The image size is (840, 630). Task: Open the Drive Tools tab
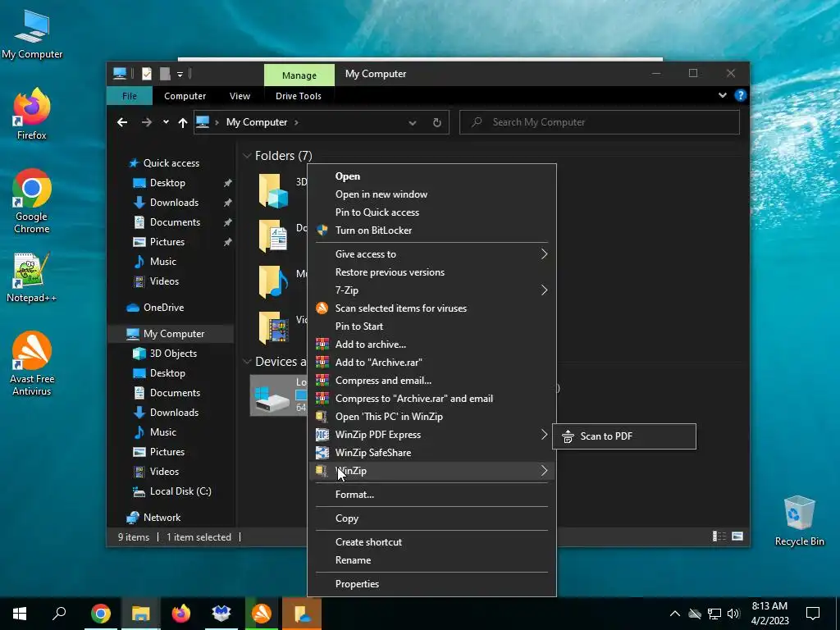click(299, 96)
